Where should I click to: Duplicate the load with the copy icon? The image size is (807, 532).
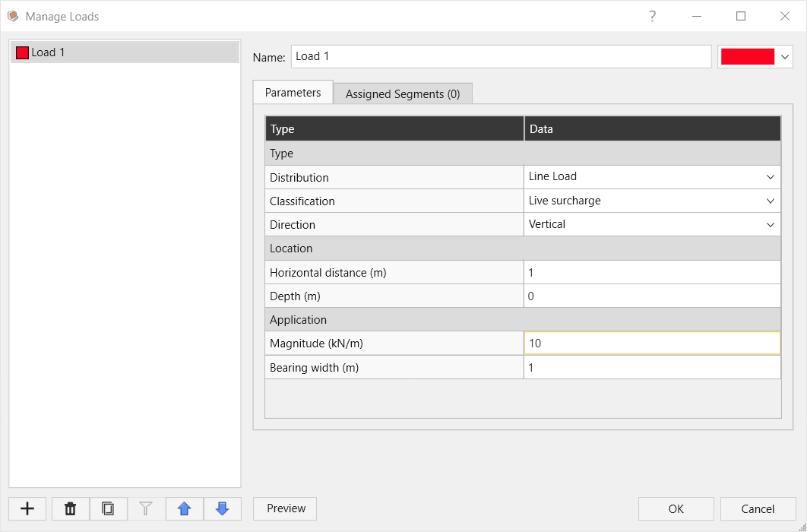(108, 509)
